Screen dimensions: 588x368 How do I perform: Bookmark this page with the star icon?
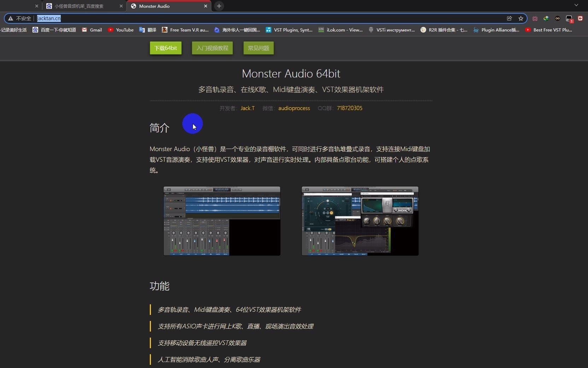click(521, 18)
